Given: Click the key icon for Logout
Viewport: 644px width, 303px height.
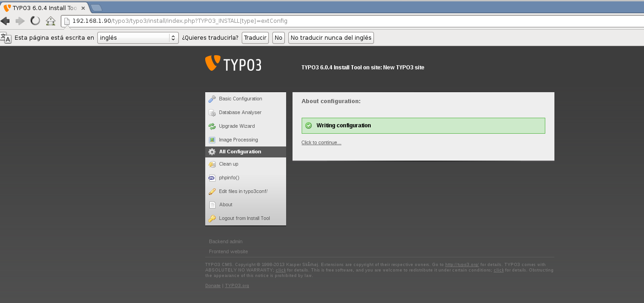Looking at the screenshot, I should tap(212, 219).
